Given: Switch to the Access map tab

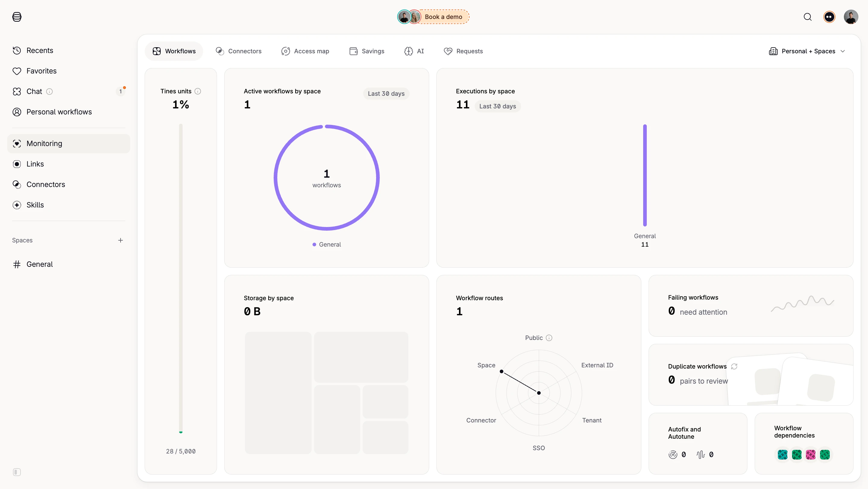Looking at the screenshot, I should (x=305, y=51).
